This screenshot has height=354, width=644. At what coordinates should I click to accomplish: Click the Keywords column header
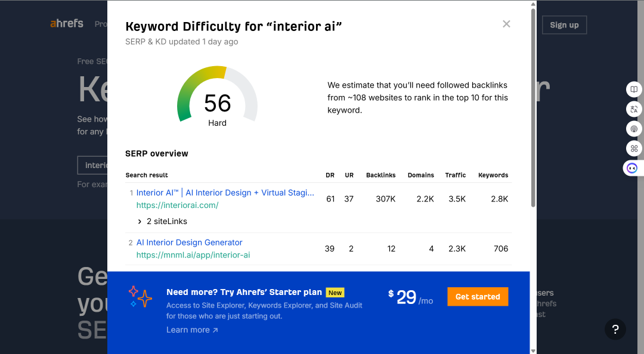coord(493,175)
